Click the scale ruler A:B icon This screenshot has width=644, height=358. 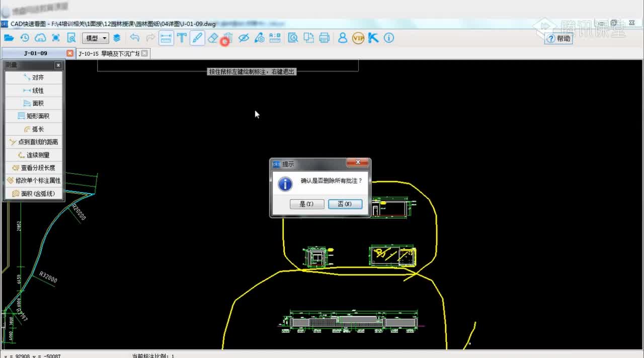(x=275, y=38)
